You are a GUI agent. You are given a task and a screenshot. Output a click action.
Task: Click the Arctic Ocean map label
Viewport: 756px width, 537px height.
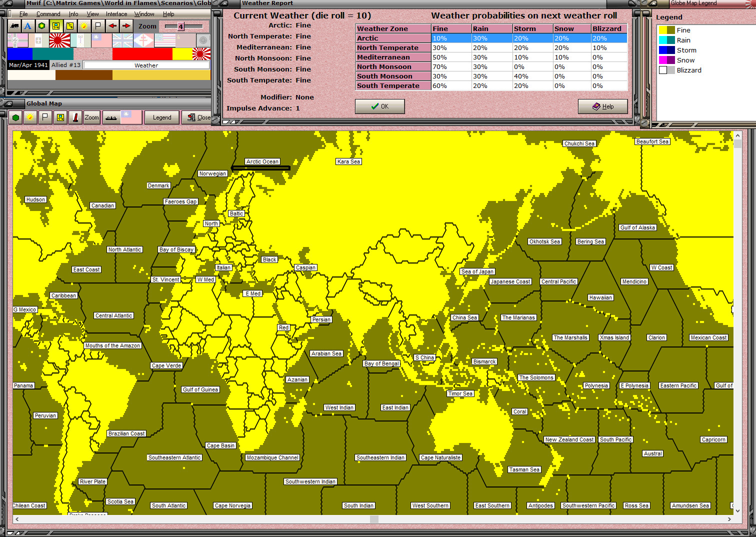(x=262, y=161)
